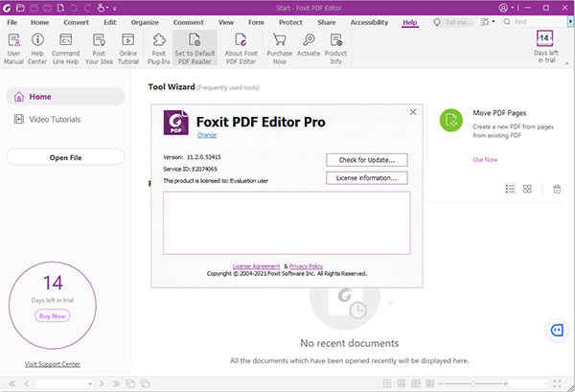Click the Change link under product name
Screen dimensions: 575x392
(x=207, y=135)
